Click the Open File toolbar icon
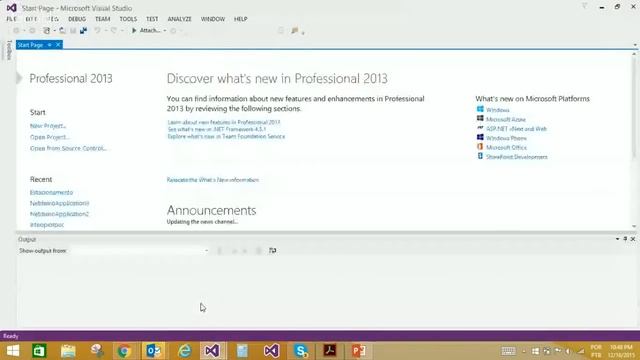 tap(62, 31)
